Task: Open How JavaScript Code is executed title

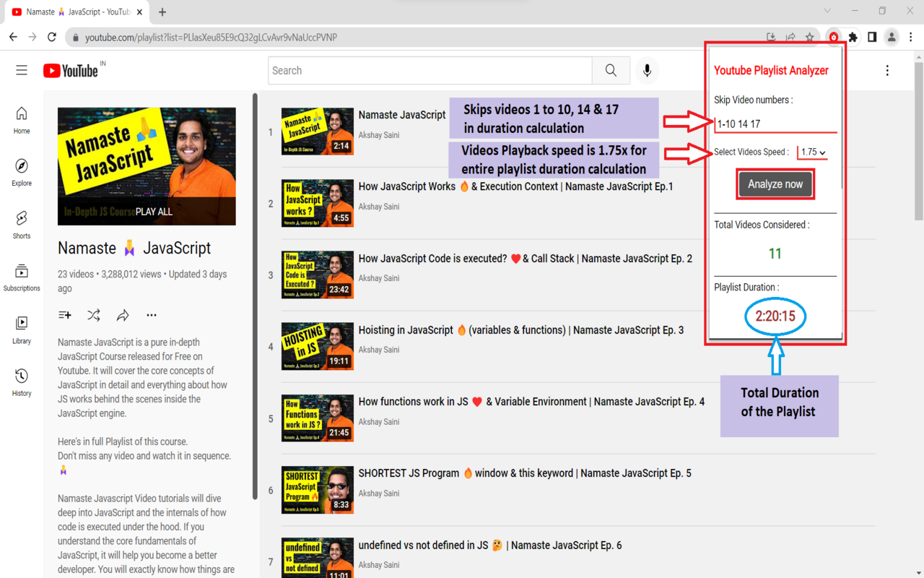Action: (526, 259)
